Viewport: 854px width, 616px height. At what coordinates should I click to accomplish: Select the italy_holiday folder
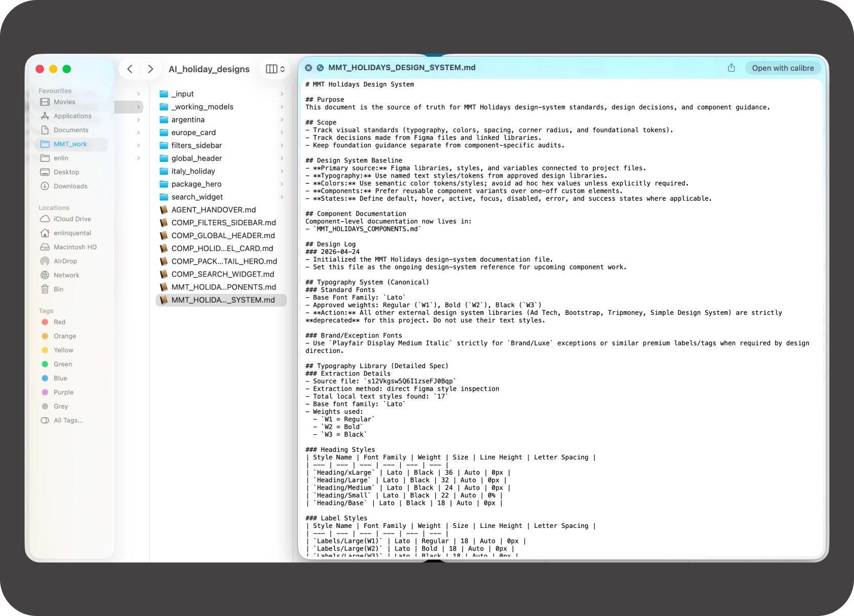click(221, 171)
